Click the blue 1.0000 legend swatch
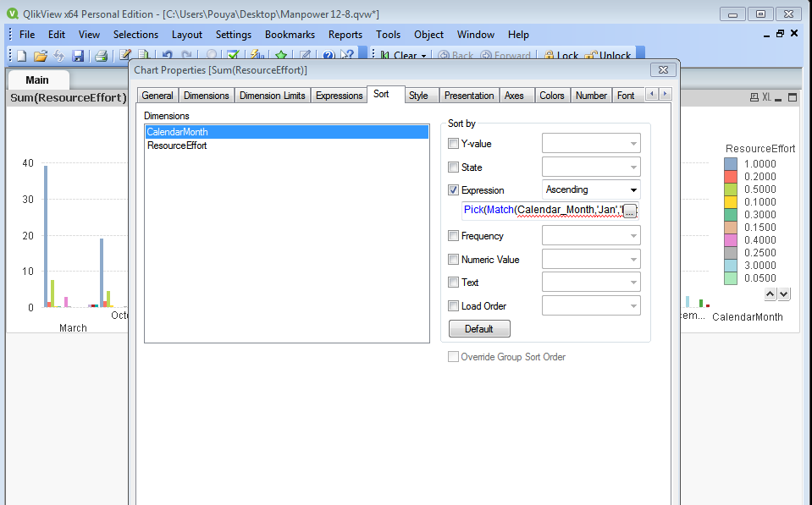Viewport: 812px width, 505px height. tap(731, 164)
